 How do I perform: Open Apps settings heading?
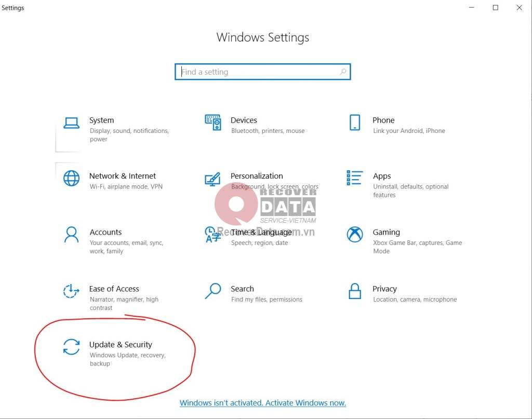click(x=382, y=177)
